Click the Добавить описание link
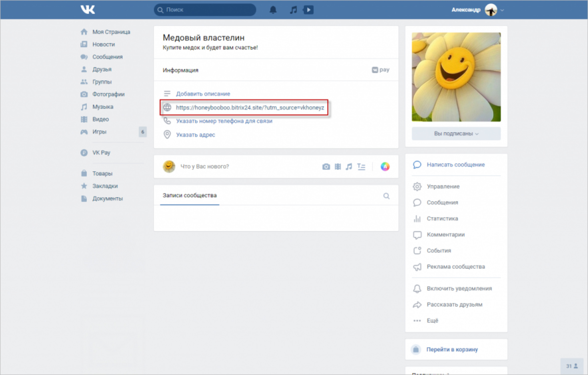588x375 pixels. pos(203,94)
